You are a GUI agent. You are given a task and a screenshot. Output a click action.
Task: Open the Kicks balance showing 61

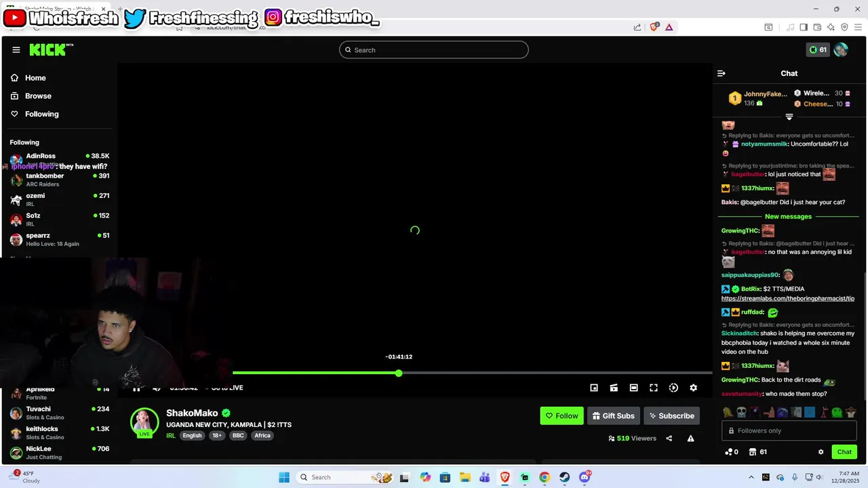tap(818, 49)
